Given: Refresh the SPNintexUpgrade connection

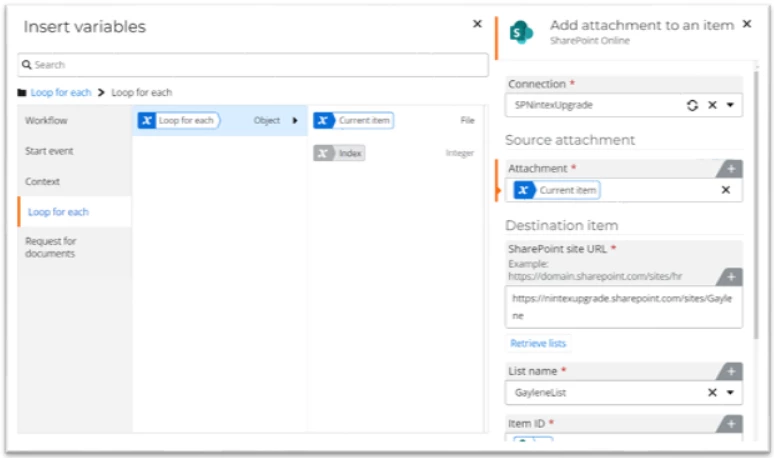Looking at the screenshot, I should pos(692,105).
